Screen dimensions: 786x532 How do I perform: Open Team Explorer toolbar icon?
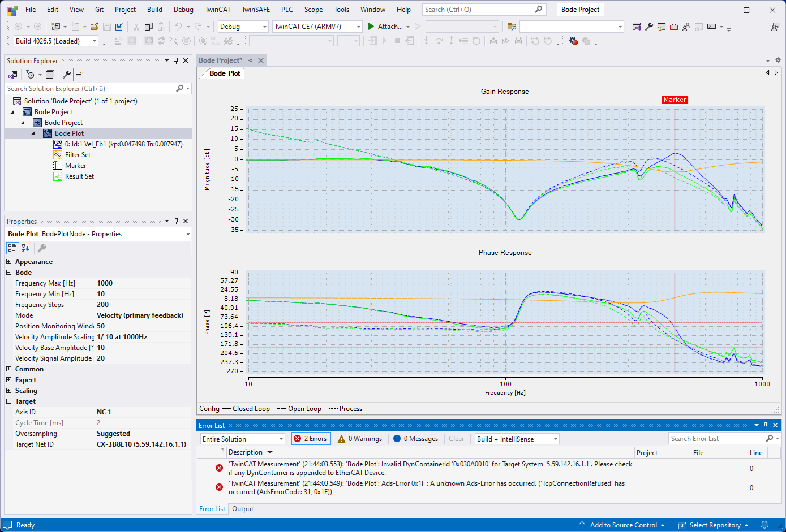pos(662,27)
